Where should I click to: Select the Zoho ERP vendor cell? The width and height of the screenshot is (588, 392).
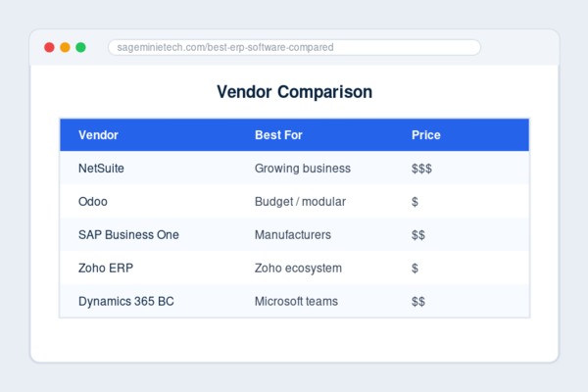click(x=106, y=269)
